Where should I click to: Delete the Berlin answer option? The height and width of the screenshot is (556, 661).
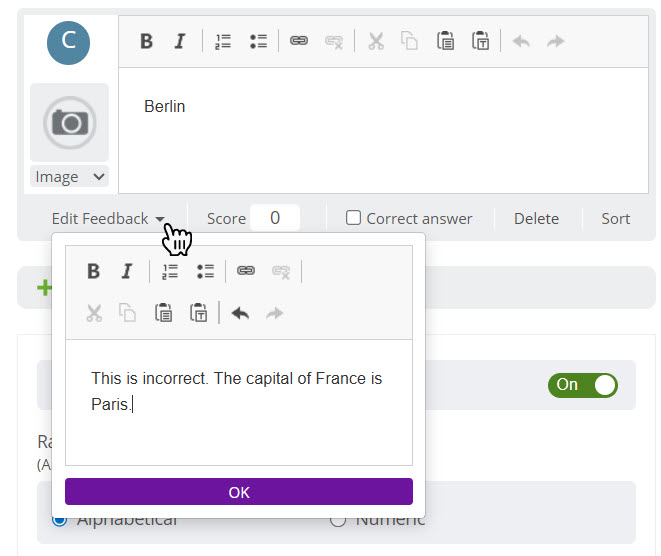pos(537,218)
